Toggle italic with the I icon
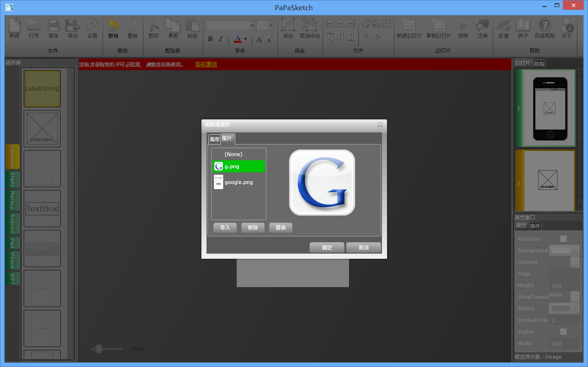 click(221, 39)
